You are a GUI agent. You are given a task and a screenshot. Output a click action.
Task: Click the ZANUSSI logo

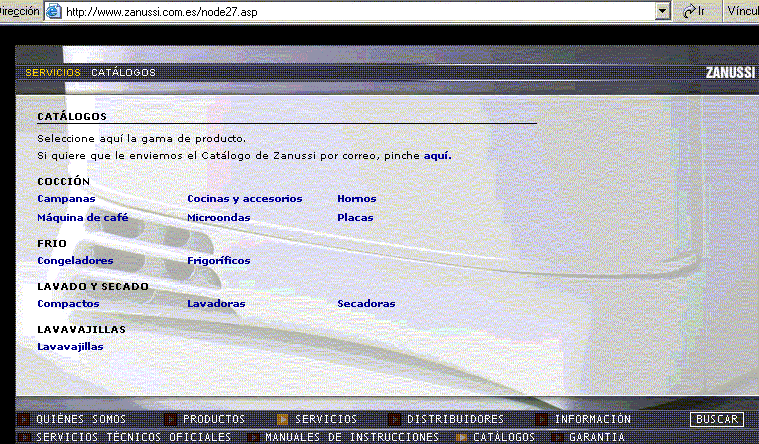coord(730,73)
